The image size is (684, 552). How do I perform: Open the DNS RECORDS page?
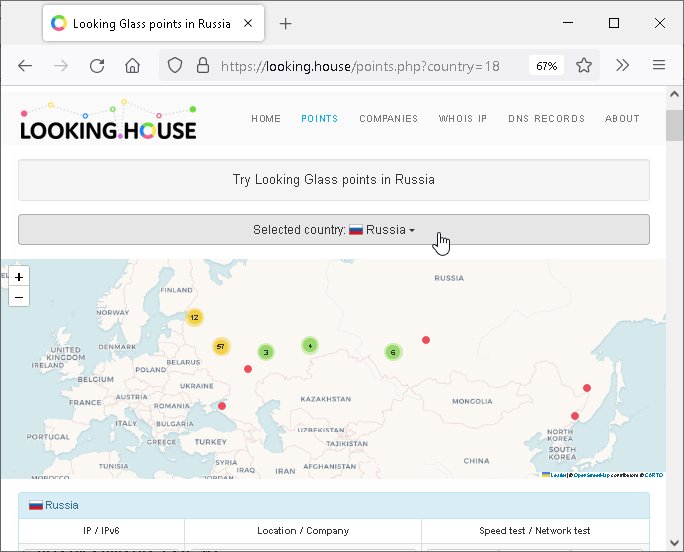546,118
